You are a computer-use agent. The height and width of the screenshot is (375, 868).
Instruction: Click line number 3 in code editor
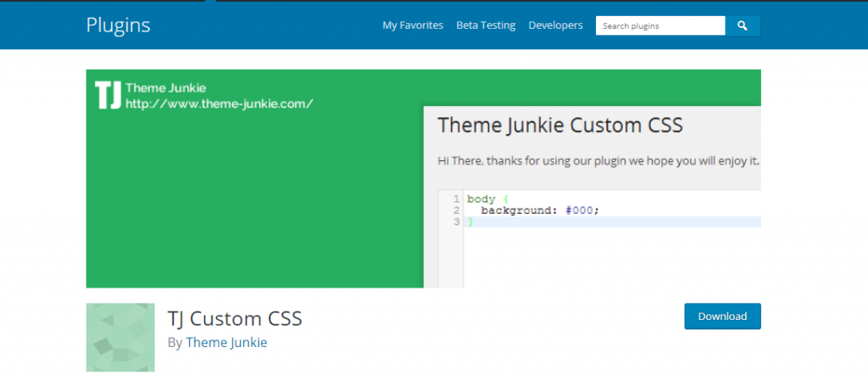[456, 221]
